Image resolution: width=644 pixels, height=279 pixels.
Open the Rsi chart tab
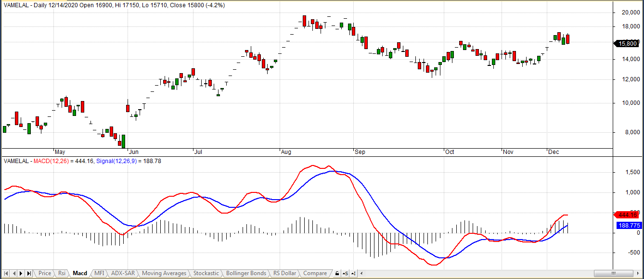[62, 273]
